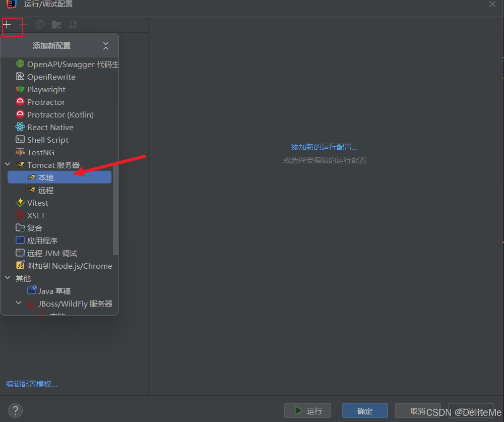The height and width of the screenshot is (422, 504).
Task: Click the Playwright masks icon
Action: (x=20, y=89)
